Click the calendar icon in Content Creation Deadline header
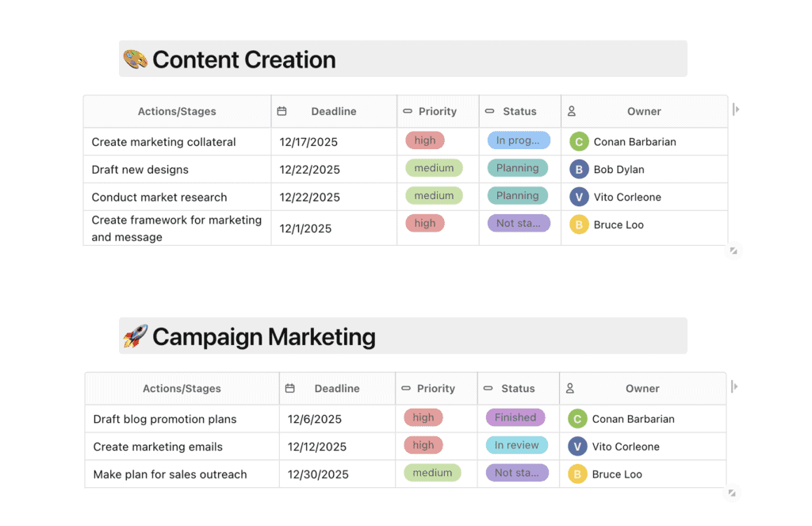The width and height of the screenshot is (812, 526). [x=282, y=111]
